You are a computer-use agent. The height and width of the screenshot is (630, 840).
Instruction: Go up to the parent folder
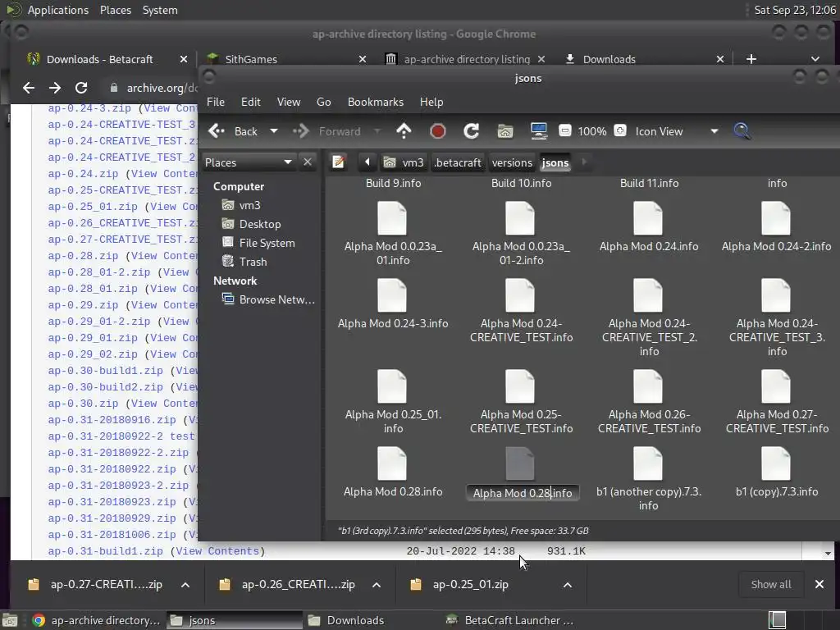pos(404,131)
